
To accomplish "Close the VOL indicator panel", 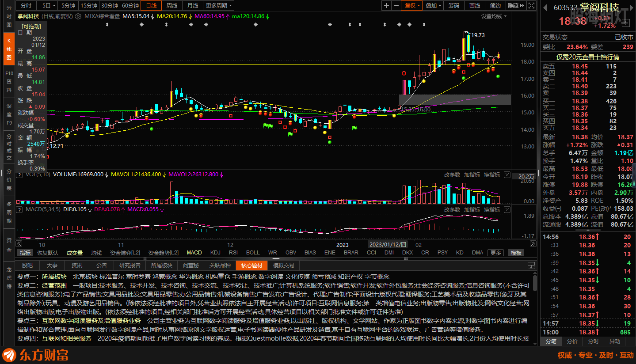I will [507, 175].
